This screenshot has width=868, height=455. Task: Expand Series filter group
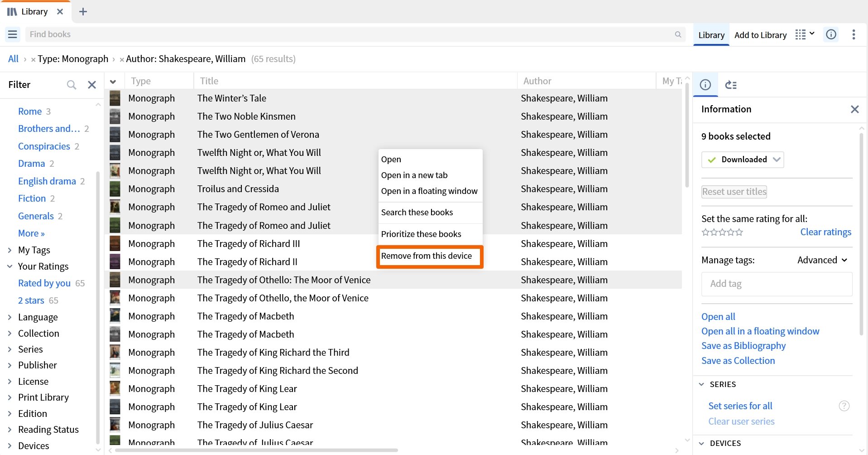(10, 349)
